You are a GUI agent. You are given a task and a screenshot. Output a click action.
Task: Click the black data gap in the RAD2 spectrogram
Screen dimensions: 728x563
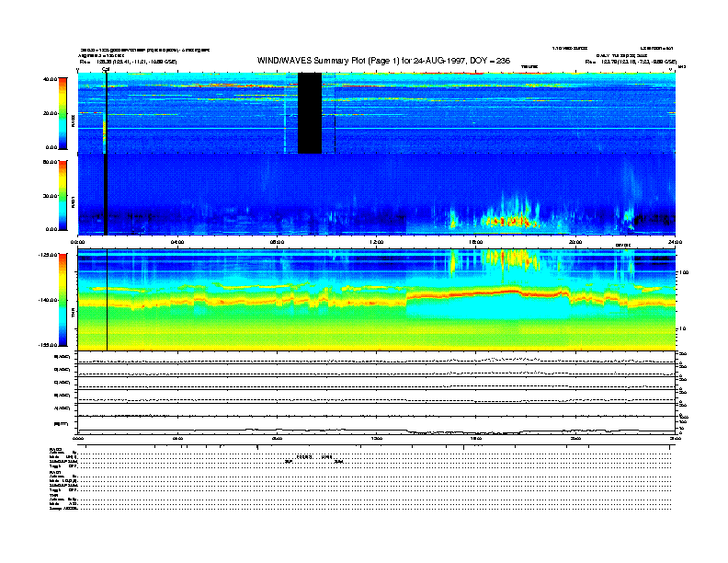pyautogui.click(x=310, y=113)
